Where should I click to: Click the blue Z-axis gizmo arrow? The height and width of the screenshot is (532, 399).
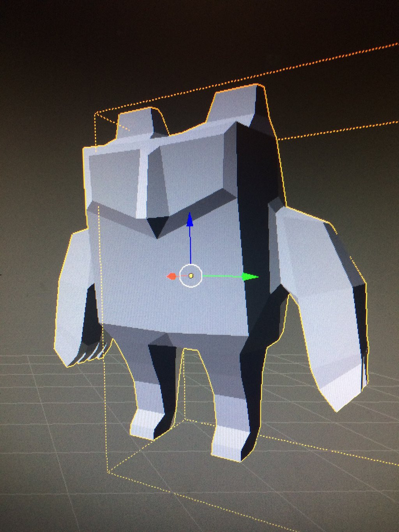pyautogui.click(x=190, y=220)
